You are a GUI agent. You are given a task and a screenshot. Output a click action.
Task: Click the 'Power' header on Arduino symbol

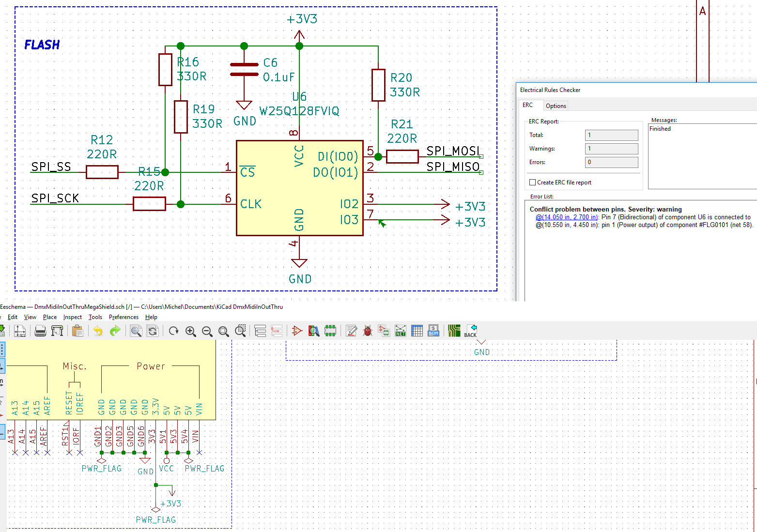coord(151,366)
